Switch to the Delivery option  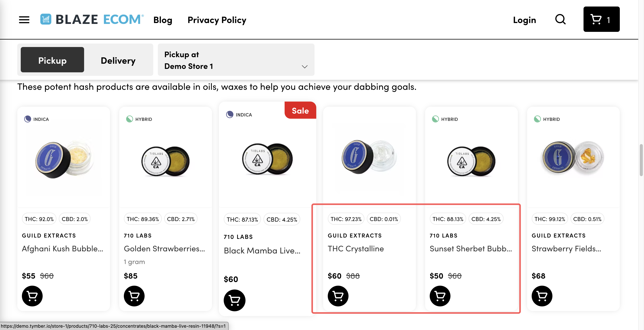118,60
